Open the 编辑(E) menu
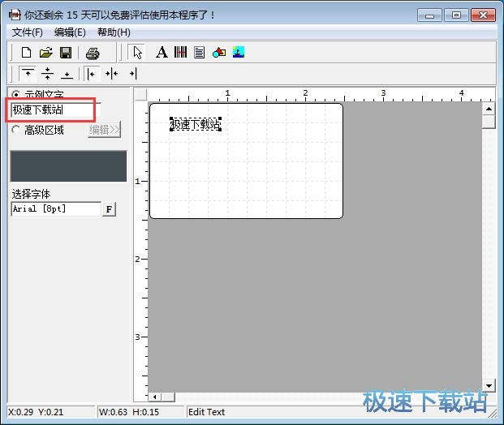The image size is (504, 425). (70, 32)
